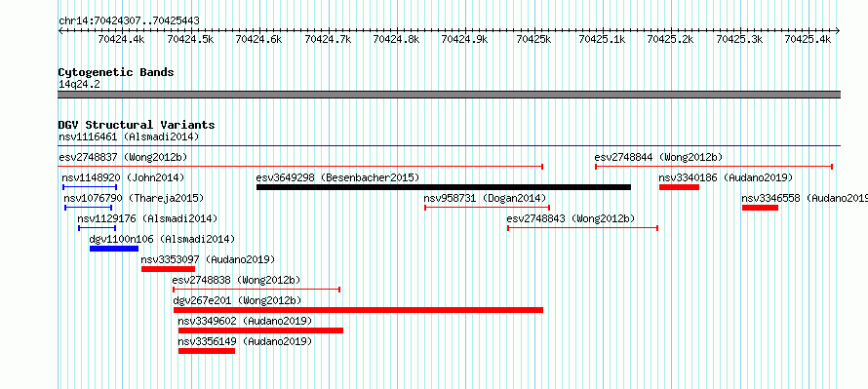Open the esv2748844 (Wong2012b) variant label

pos(658,157)
